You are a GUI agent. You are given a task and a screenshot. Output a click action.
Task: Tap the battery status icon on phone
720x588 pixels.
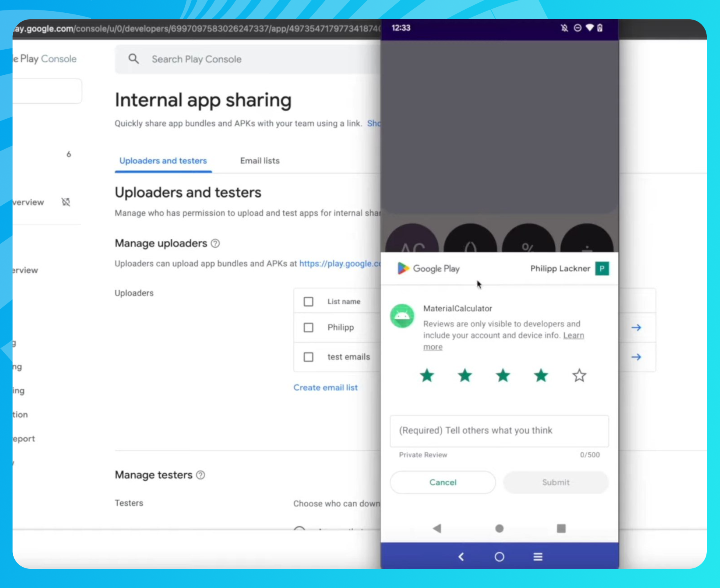coord(600,28)
